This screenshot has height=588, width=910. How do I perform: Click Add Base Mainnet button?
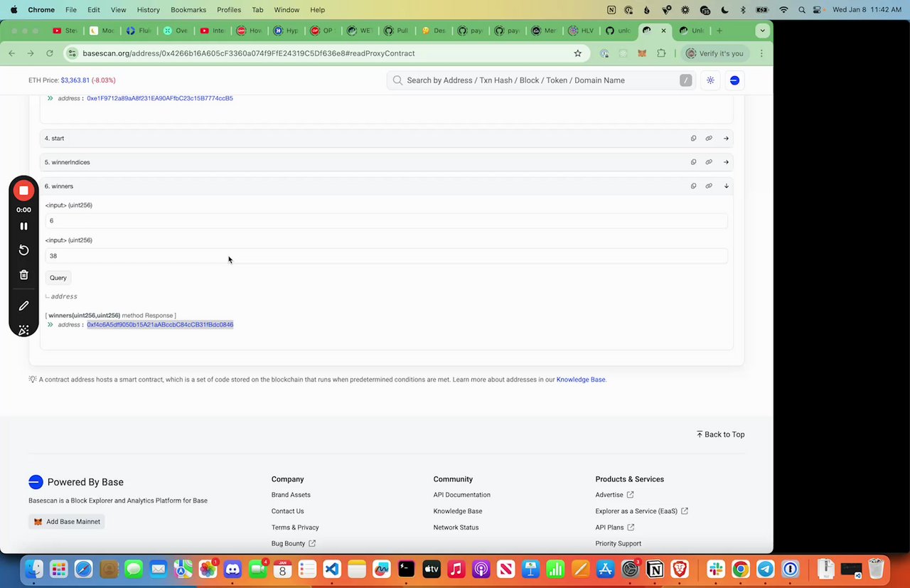pyautogui.click(x=67, y=522)
